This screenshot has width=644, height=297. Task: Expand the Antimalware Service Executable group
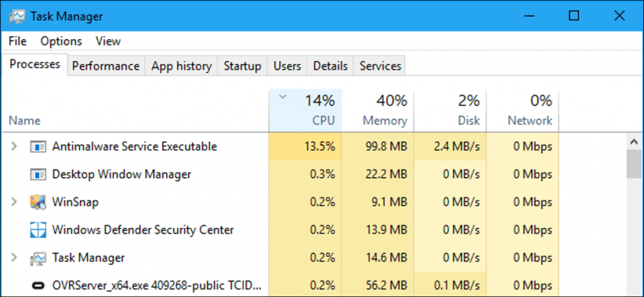coord(15,147)
